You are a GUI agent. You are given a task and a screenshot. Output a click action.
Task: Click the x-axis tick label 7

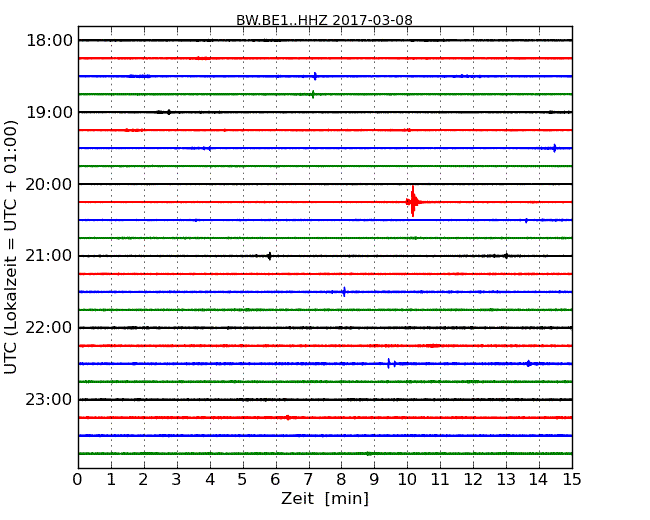[308, 480]
